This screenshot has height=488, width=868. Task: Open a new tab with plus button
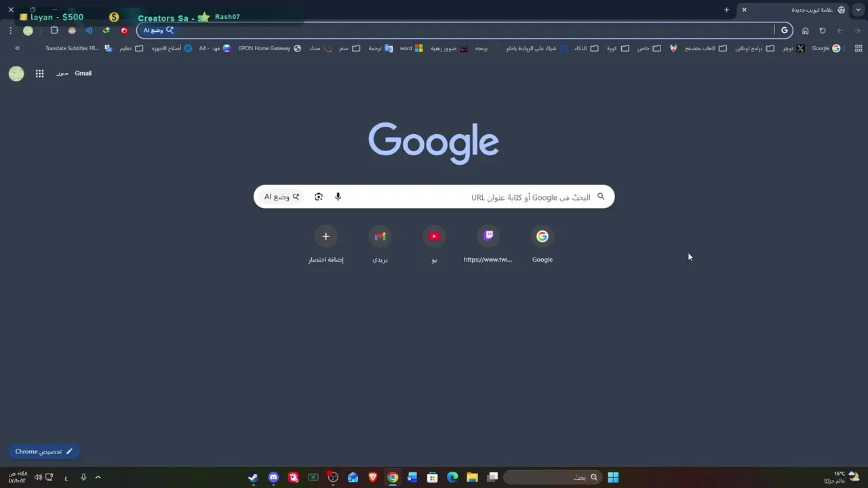726,10
